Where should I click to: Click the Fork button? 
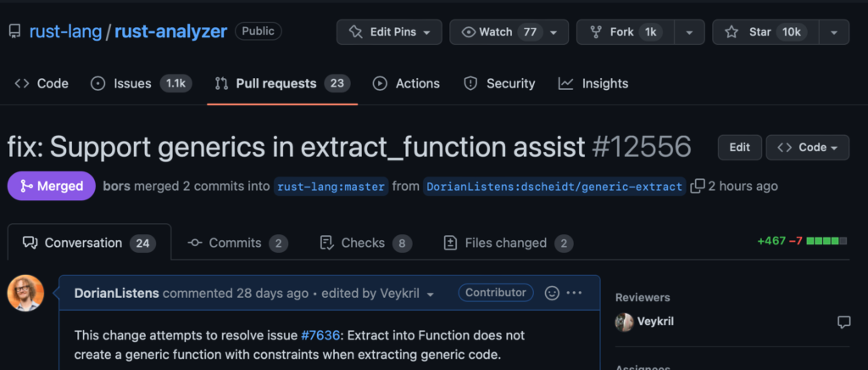click(626, 32)
